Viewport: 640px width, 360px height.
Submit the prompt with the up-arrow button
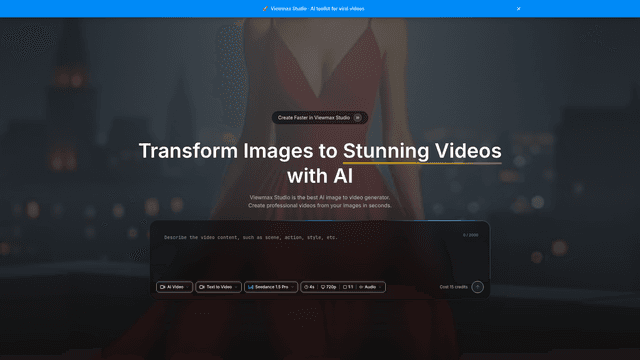(x=477, y=287)
